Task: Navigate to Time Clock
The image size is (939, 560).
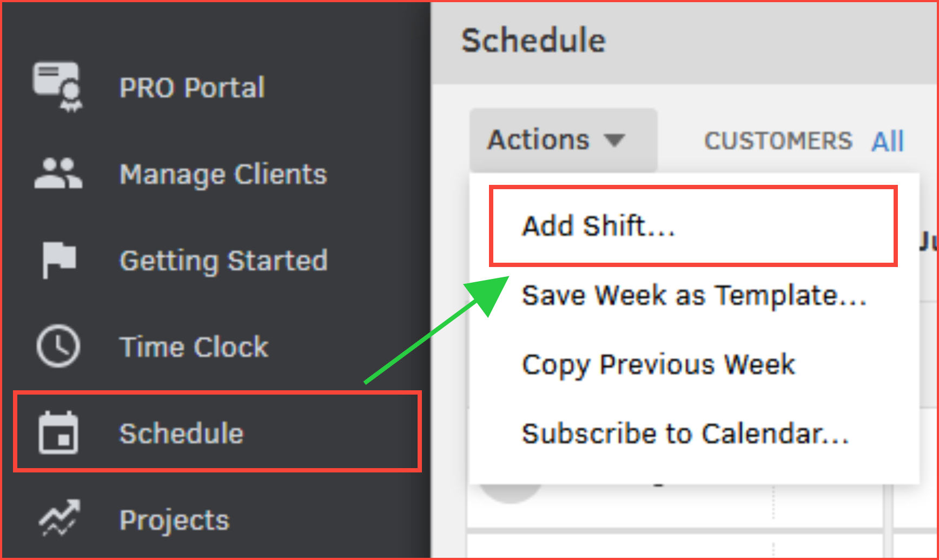Action: coord(194,347)
